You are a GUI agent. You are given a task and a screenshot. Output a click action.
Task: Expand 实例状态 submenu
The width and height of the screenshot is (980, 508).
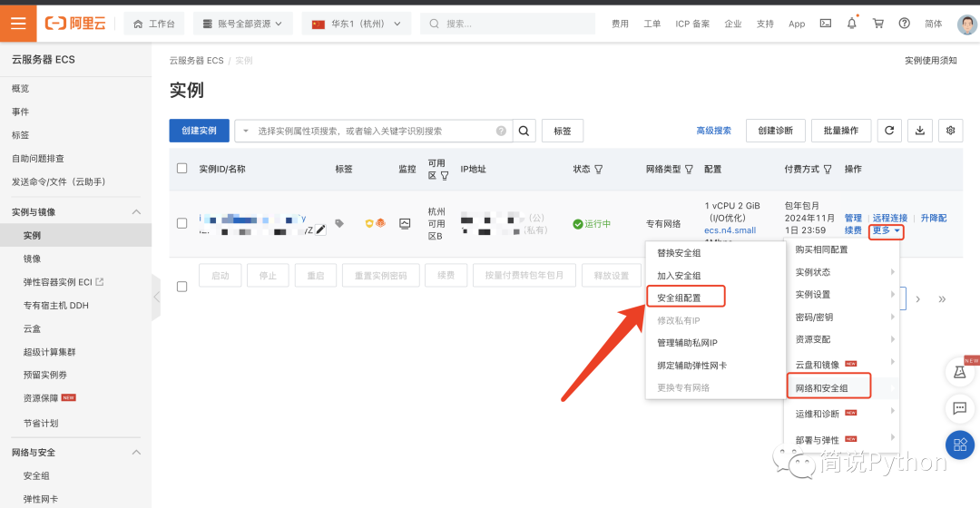tap(841, 272)
